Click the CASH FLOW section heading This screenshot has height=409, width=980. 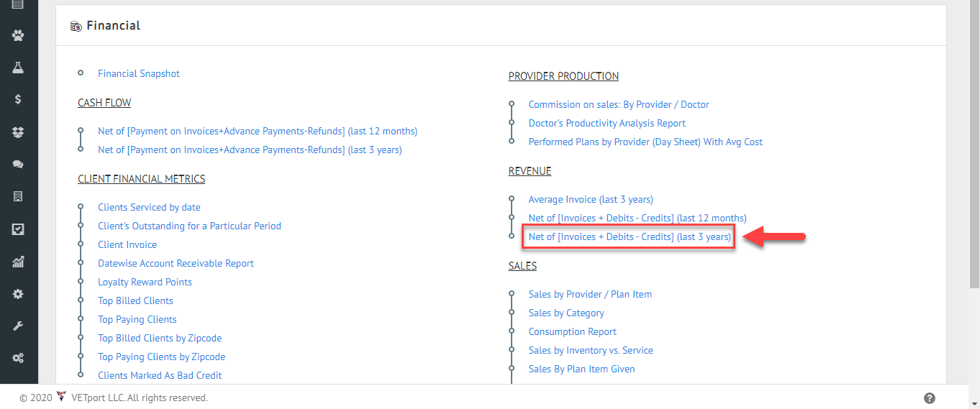tap(104, 103)
